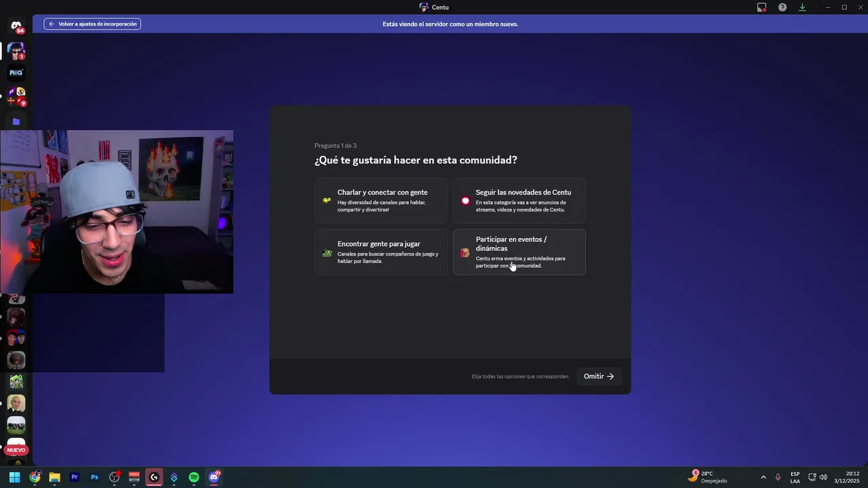Open Adobe Photoshop from taskbar
The image size is (868, 488).
click(94, 477)
